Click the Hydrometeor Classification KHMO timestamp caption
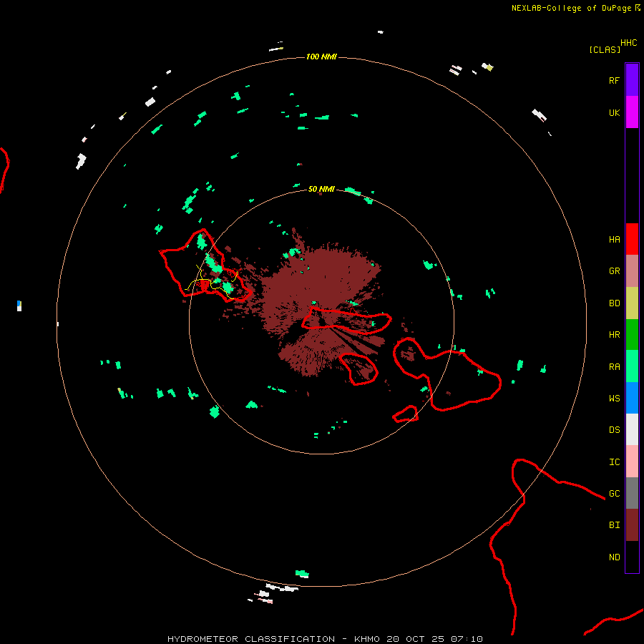Screen dimensions: 644x644 coord(325,639)
